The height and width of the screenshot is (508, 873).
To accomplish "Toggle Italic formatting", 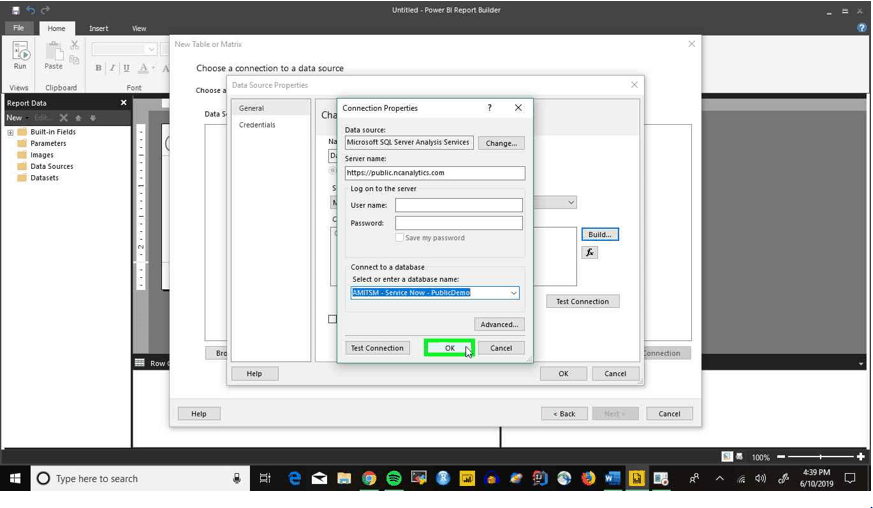I will click(112, 68).
